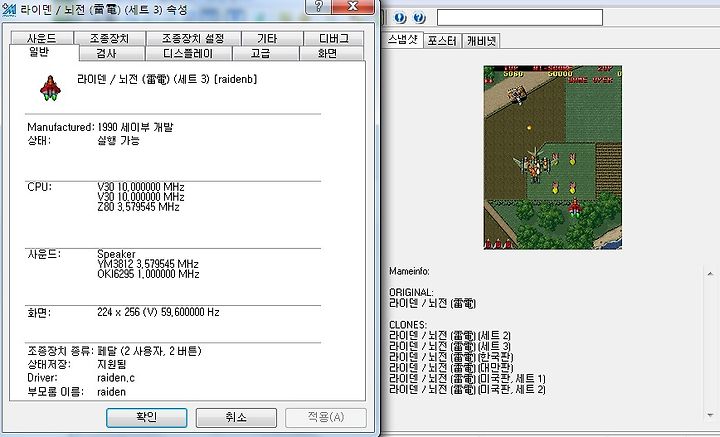Click the 224 x 256 (V) screen value
This screenshot has width=720, height=437.
coord(158,312)
